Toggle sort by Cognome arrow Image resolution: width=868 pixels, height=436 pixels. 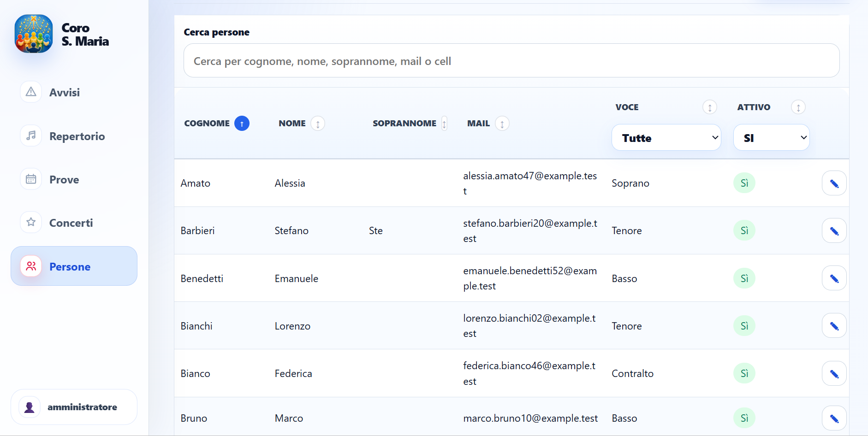242,124
